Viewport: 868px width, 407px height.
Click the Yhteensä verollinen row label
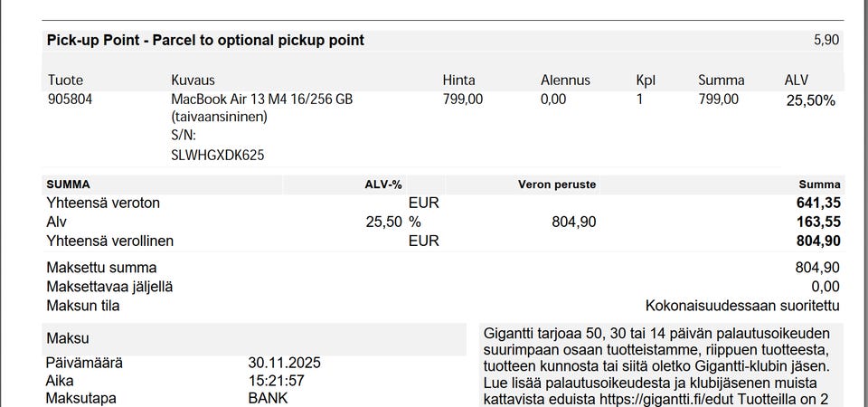(109, 241)
